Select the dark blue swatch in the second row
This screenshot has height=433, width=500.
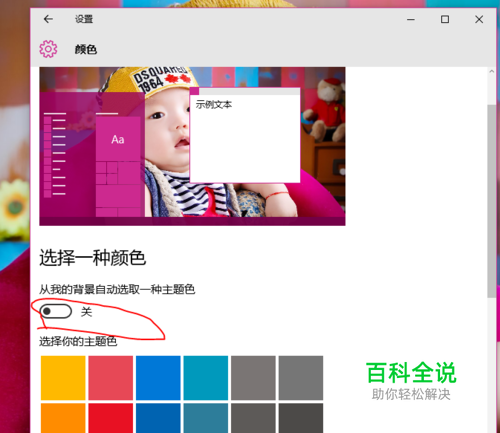(x=158, y=418)
